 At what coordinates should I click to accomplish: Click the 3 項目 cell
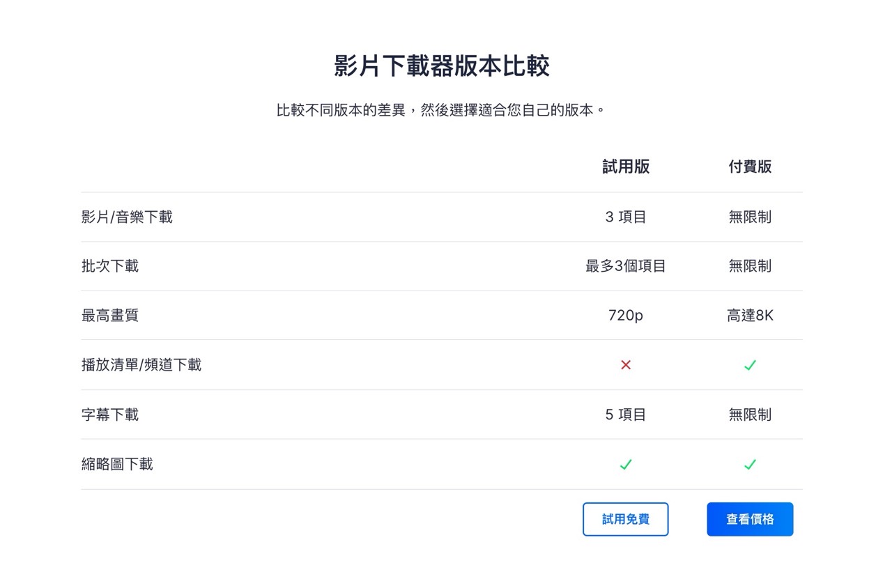(626, 217)
